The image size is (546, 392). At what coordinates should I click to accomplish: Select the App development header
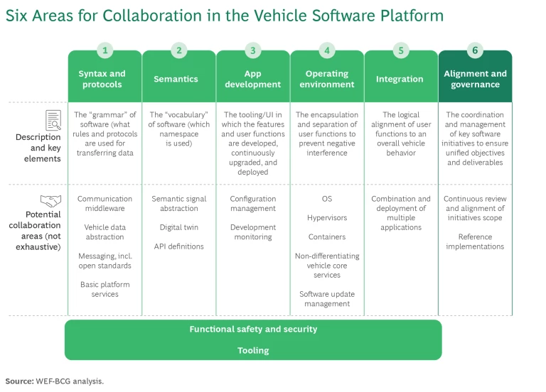tap(253, 79)
